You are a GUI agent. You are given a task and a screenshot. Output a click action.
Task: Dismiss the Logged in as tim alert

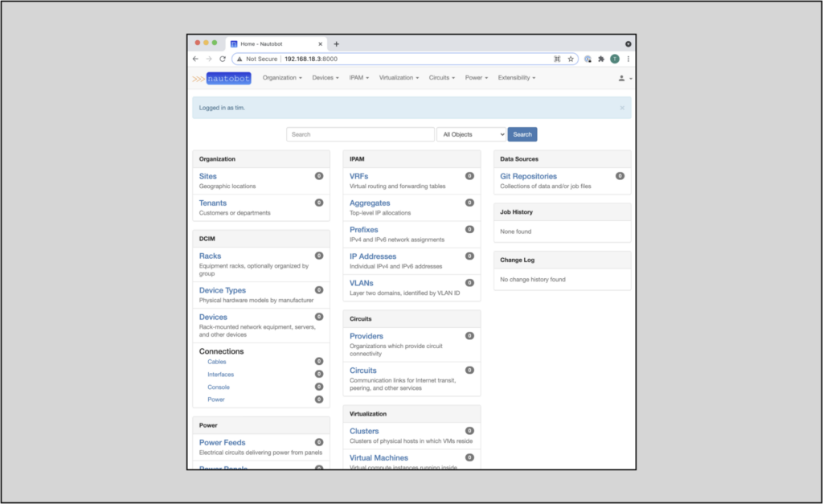[x=622, y=108]
